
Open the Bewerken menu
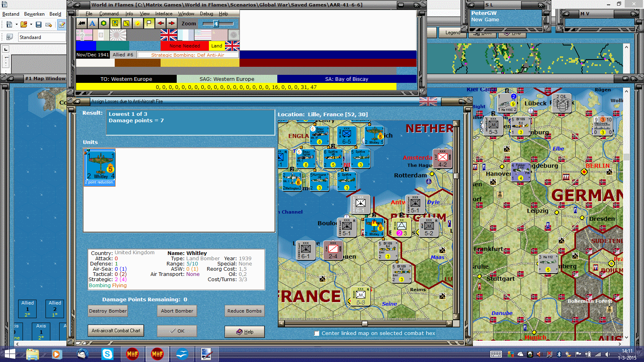coord(34,14)
